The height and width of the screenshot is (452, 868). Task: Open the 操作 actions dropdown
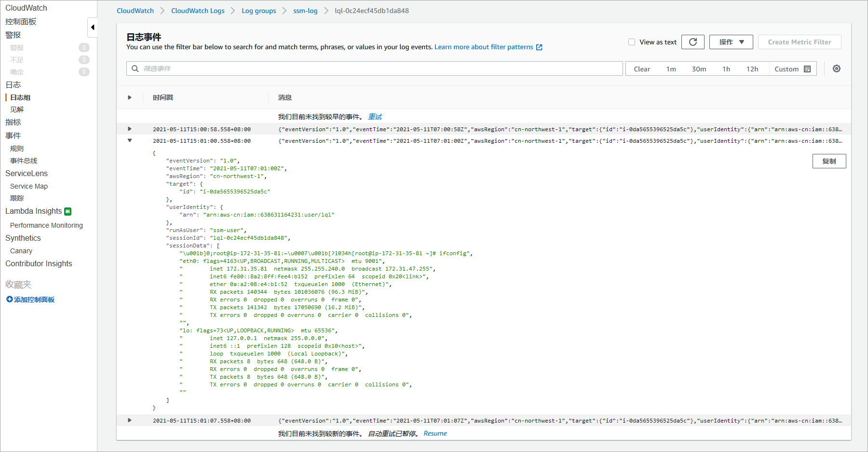[731, 42]
